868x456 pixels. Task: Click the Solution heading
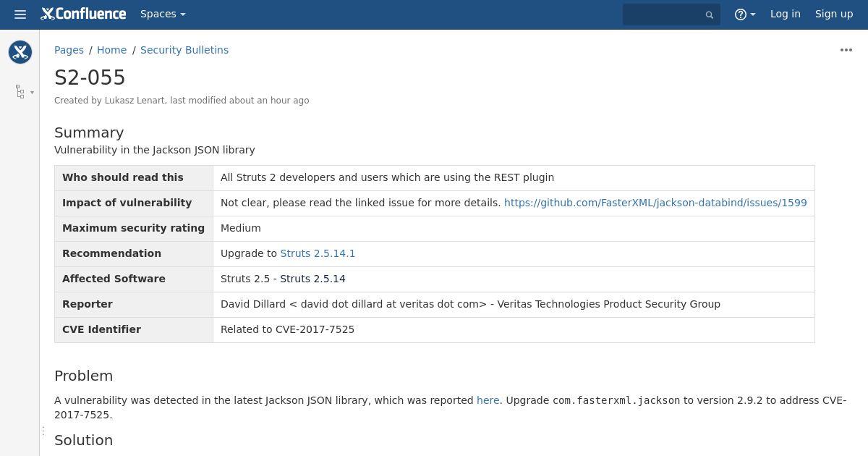pos(83,440)
